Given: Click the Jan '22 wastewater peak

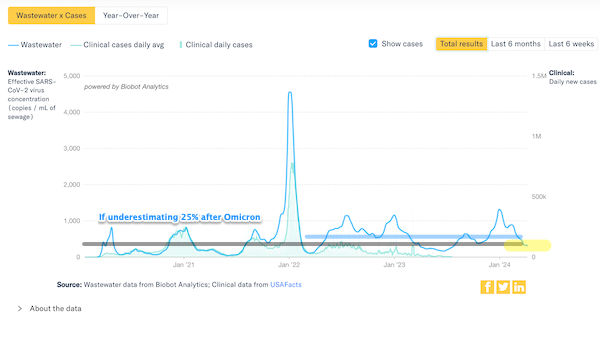Looking at the screenshot, I should (x=290, y=93).
